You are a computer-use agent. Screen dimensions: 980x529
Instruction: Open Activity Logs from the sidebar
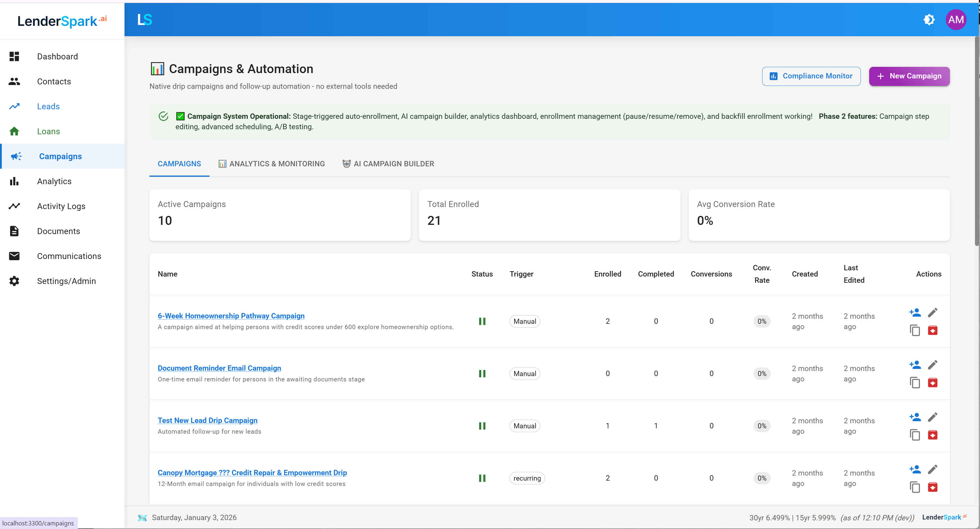(61, 206)
